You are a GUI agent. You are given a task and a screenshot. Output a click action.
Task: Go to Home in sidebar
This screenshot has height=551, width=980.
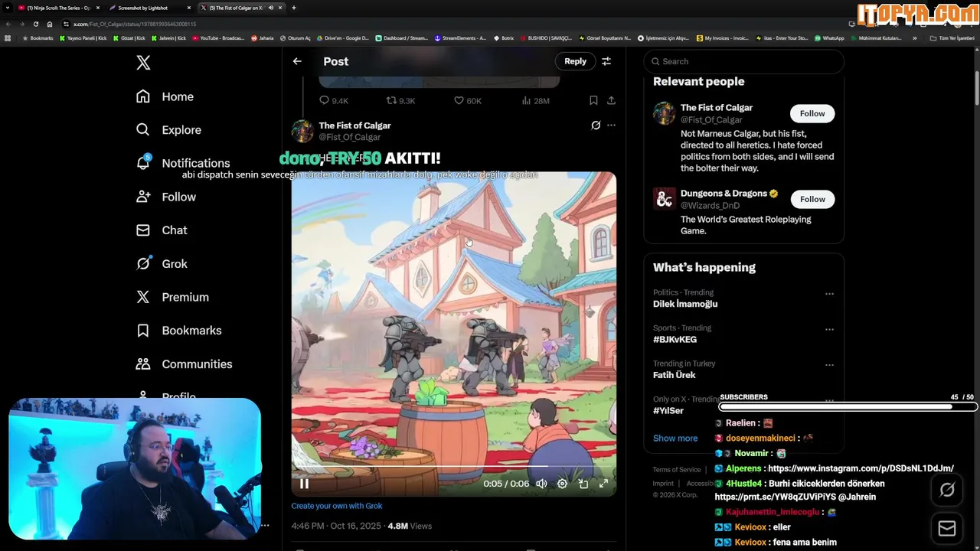click(165, 96)
